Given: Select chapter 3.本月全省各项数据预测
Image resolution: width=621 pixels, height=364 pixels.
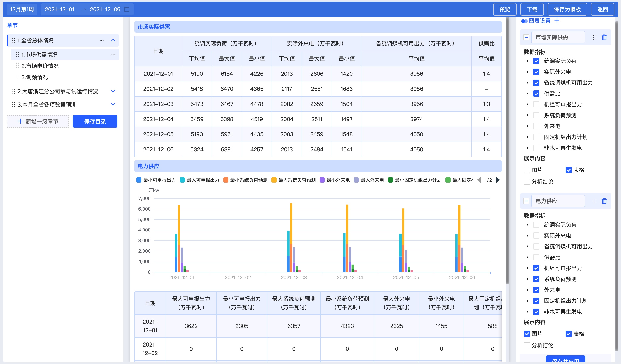Looking at the screenshot, I should [47, 104].
